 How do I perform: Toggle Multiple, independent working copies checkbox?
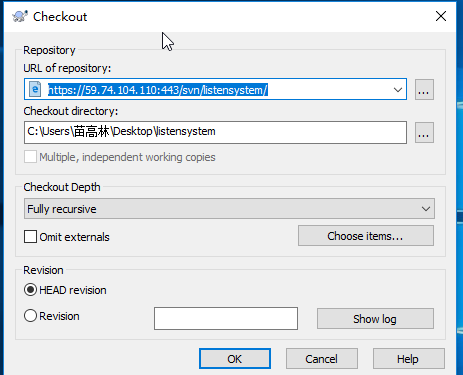30,157
